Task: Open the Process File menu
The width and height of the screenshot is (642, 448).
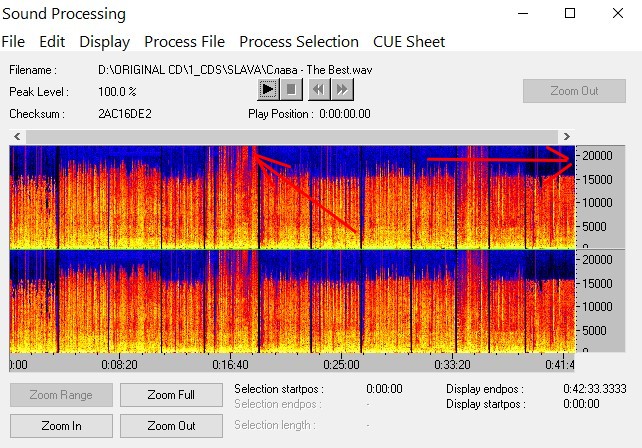Action: click(x=185, y=42)
